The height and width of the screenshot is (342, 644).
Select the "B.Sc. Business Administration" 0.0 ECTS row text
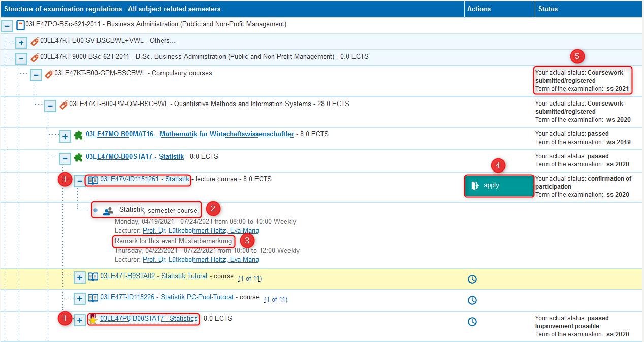(x=204, y=57)
